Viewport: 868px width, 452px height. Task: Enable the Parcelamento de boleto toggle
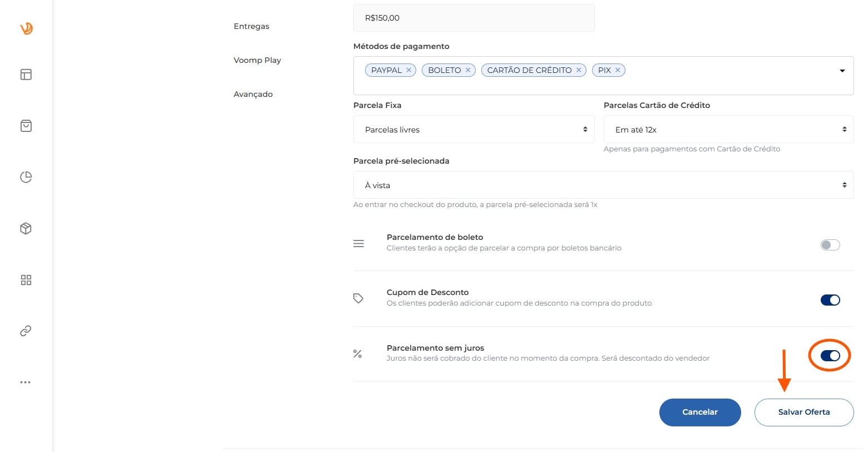[x=830, y=245]
